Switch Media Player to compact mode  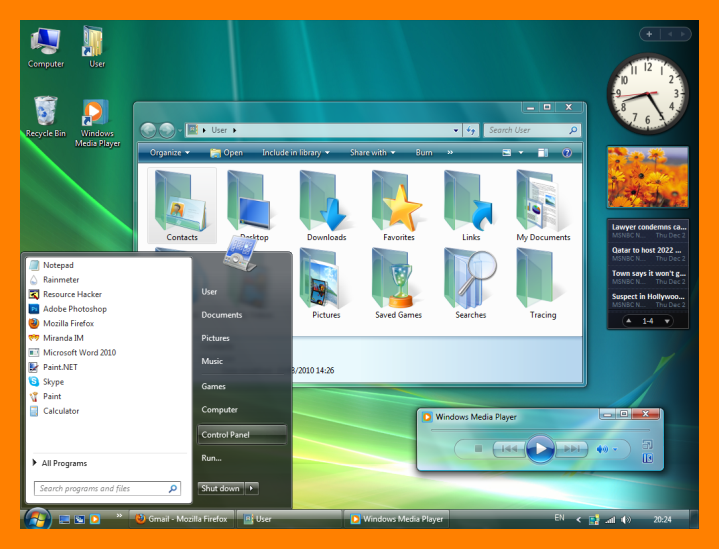(647, 444)
